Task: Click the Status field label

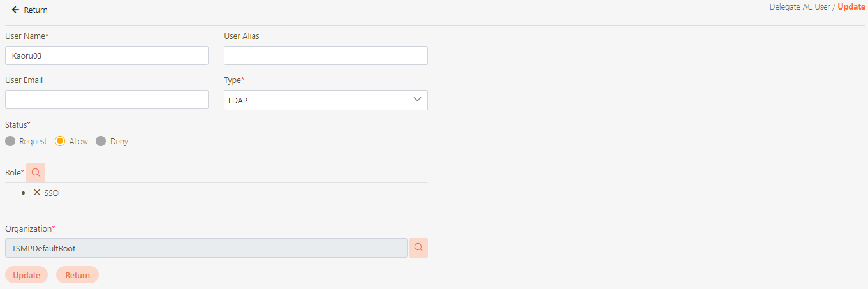Action: click(17, 124)
